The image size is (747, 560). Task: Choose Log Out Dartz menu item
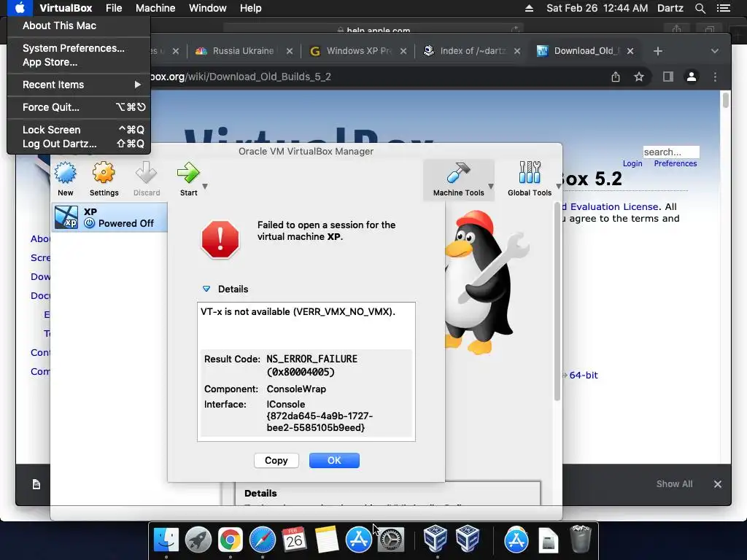click(79, 144)
